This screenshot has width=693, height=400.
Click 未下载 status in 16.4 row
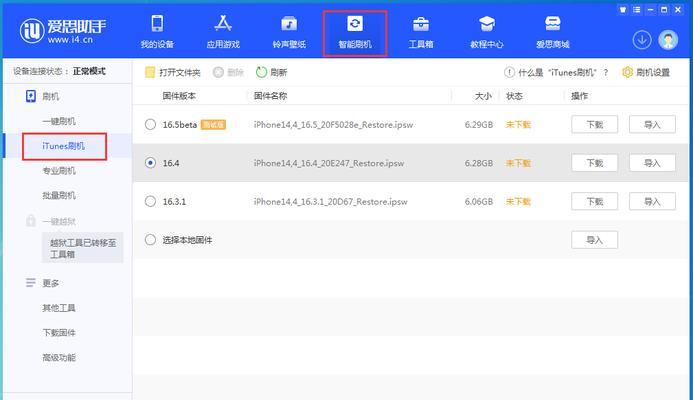pos(518,163)
